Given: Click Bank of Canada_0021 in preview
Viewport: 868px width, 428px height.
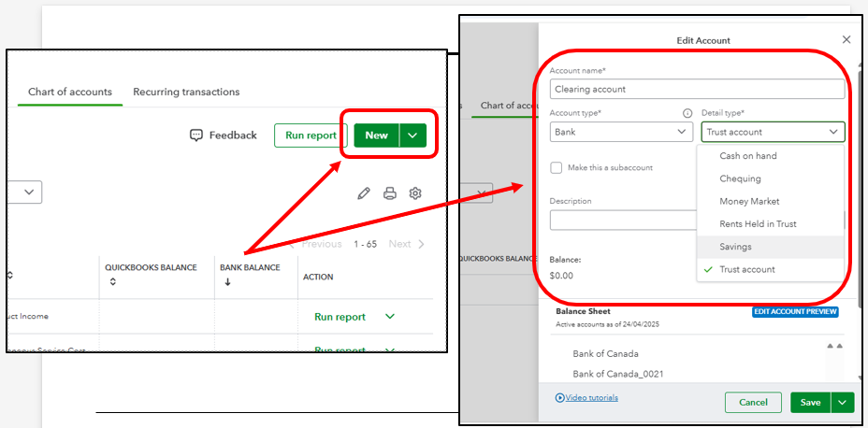Looking at the screenshot, I should 618,375.
